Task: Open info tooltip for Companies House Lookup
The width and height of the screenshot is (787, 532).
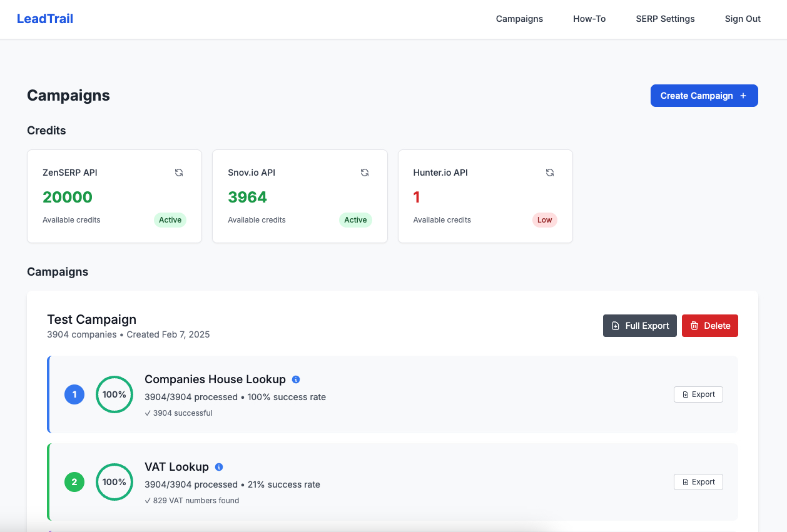Action: click(296, 379)
